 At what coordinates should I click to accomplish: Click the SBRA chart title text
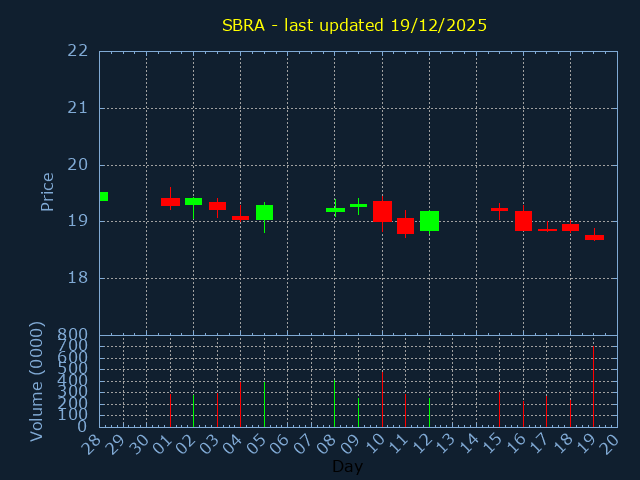(x=354, y=25)
